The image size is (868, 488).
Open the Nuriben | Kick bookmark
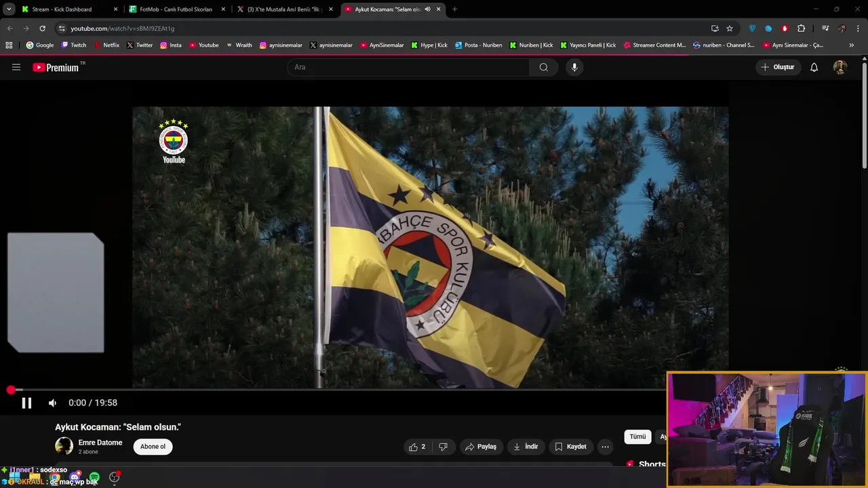coord(531,45)
